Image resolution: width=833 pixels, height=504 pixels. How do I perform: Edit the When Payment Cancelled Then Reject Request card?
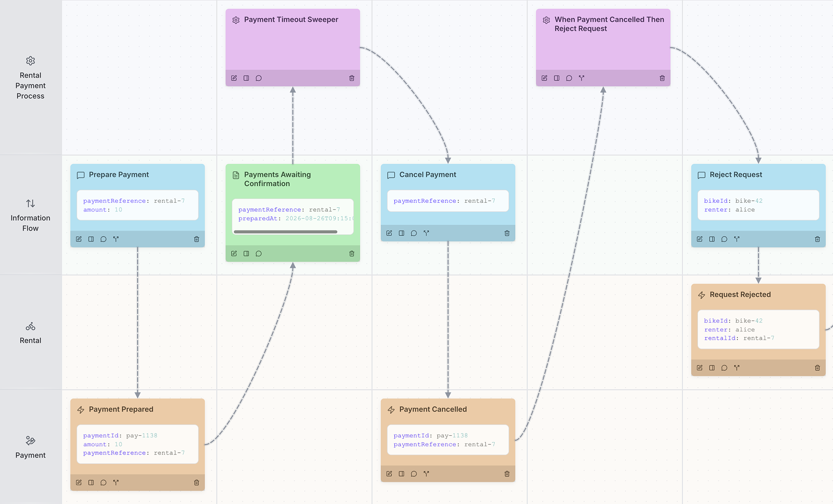(544, 78)
